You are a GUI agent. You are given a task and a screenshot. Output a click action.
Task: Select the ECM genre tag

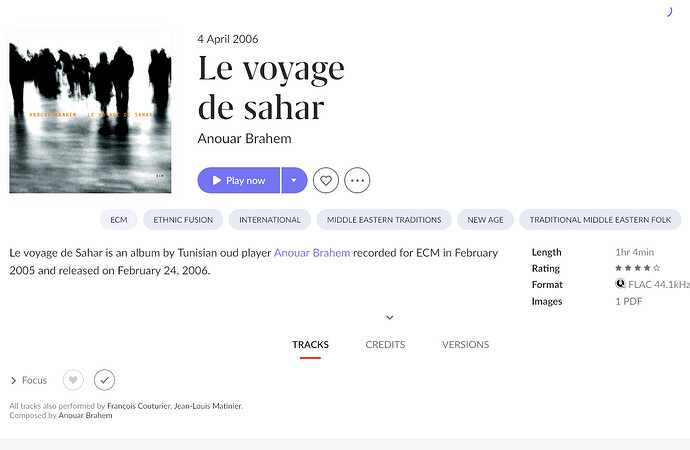(119, 220)
